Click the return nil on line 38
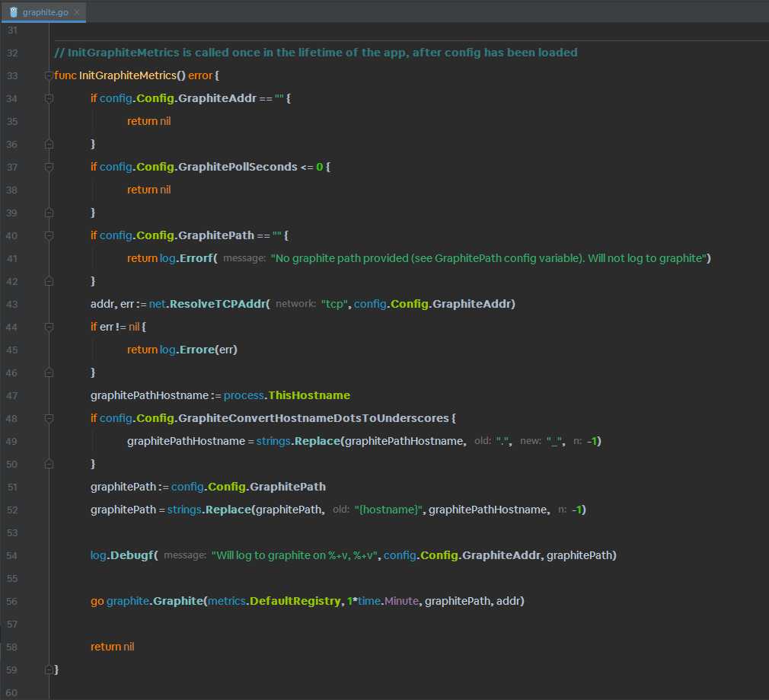The height and width of the screenshot is (700, 769). pos(149,190)
